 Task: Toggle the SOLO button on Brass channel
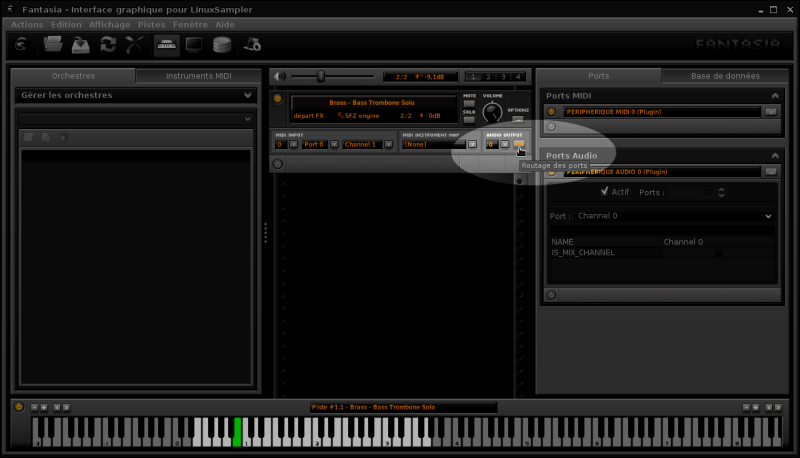469,120
